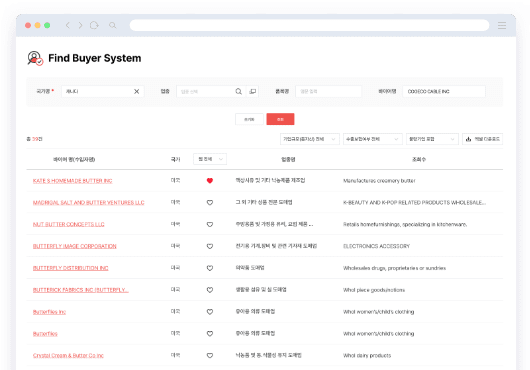530x370 pixels.
Task: Click the item name input field
Action: [x=329, y=92]
